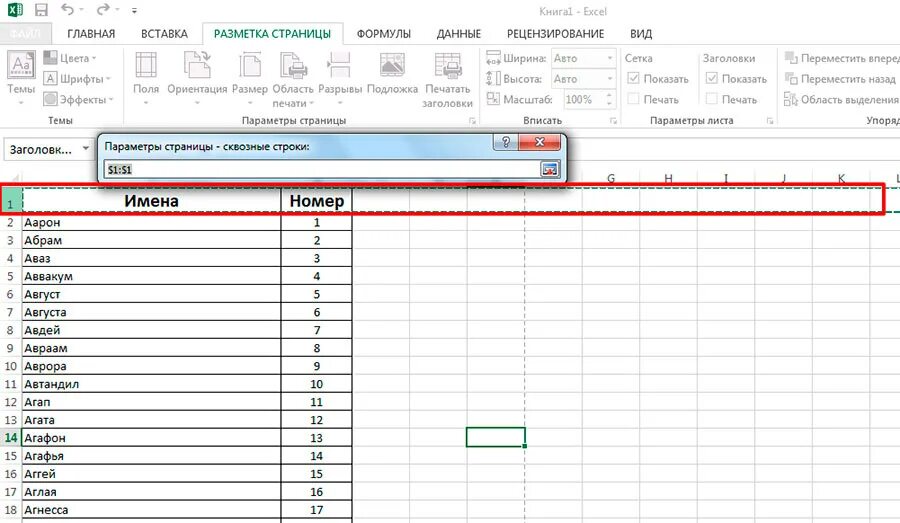Open the Themes (Темы) gallery icon

21,64
